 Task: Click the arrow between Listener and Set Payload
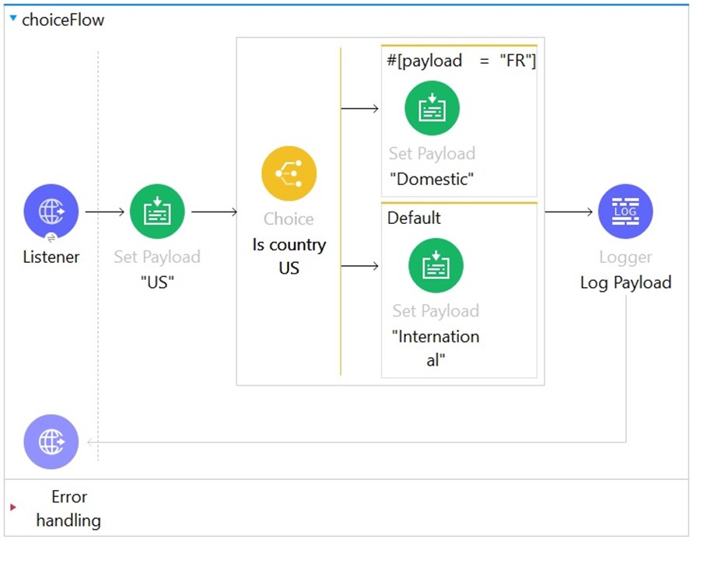[104, 212]
